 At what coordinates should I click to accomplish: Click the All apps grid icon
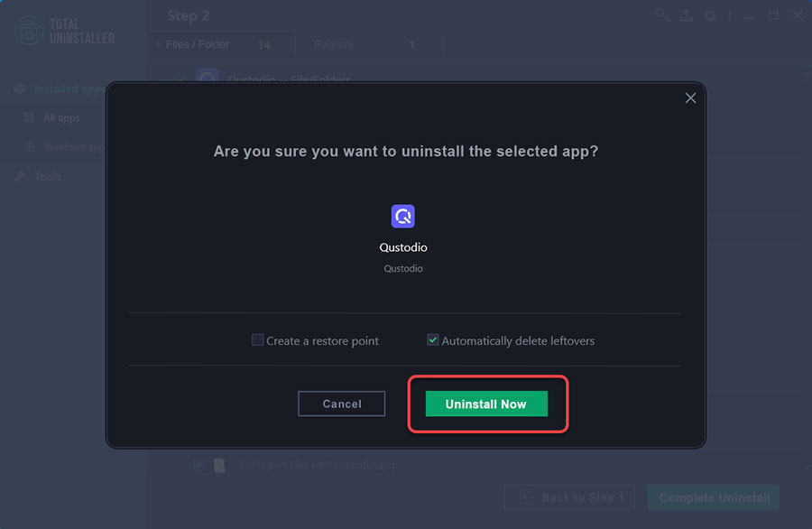click(x=30, y=117)
